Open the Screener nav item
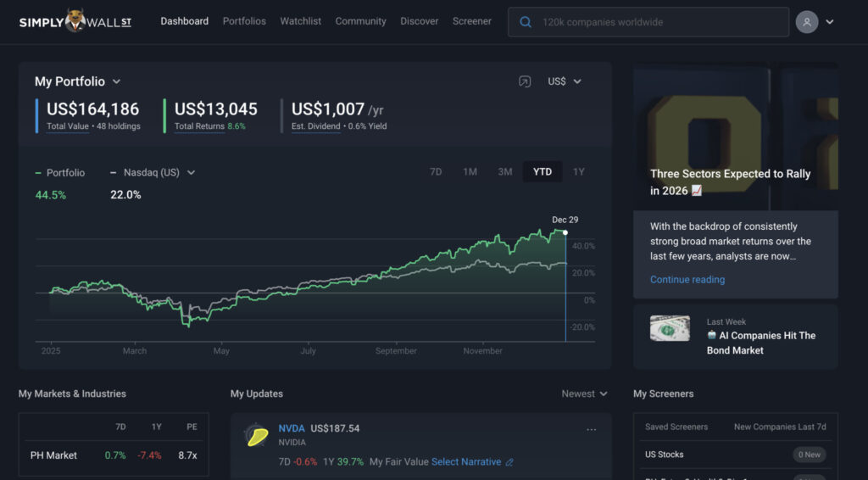868x480 pixels. point(471,21)
